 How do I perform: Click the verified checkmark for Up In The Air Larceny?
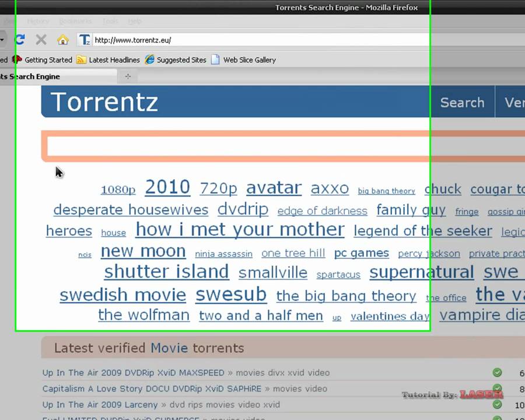pos(497,405)
